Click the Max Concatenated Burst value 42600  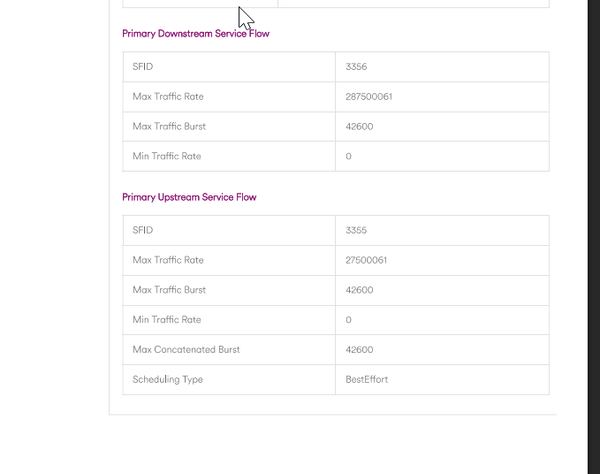[359, 350]
